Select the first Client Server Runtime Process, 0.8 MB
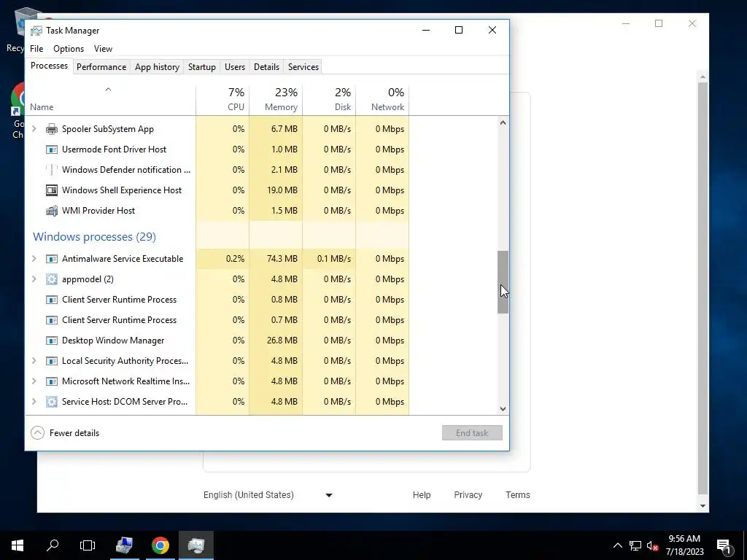This screenshot has height=560, width=747. pos(217,300)
